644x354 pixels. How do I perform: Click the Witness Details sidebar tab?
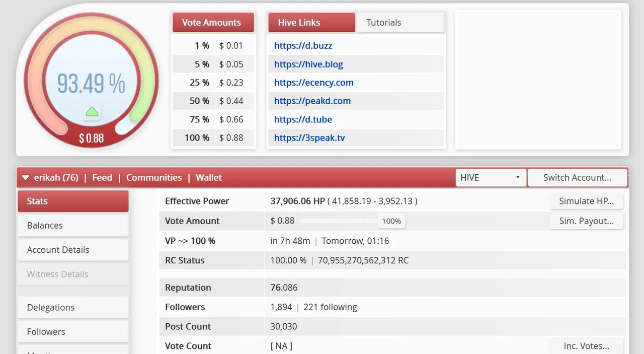(x=73, y=274)
